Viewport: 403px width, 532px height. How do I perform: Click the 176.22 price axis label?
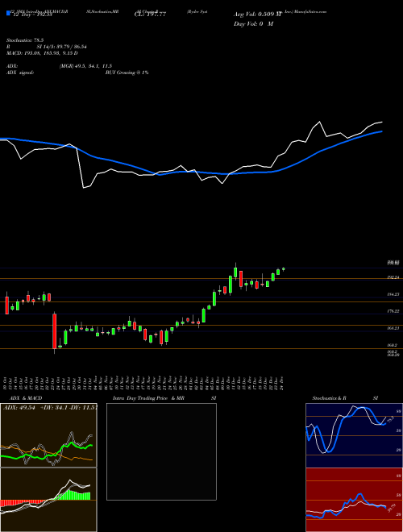point(393,311)
